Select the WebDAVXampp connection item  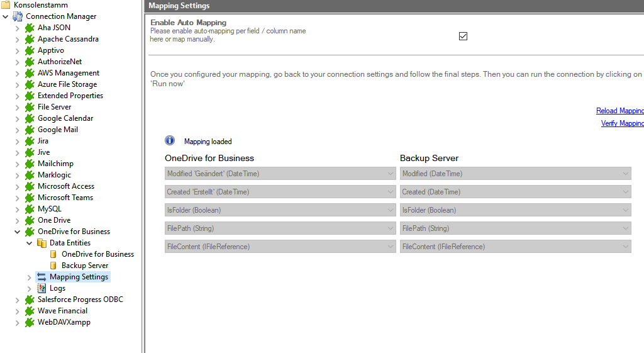(x=64, y=322)
